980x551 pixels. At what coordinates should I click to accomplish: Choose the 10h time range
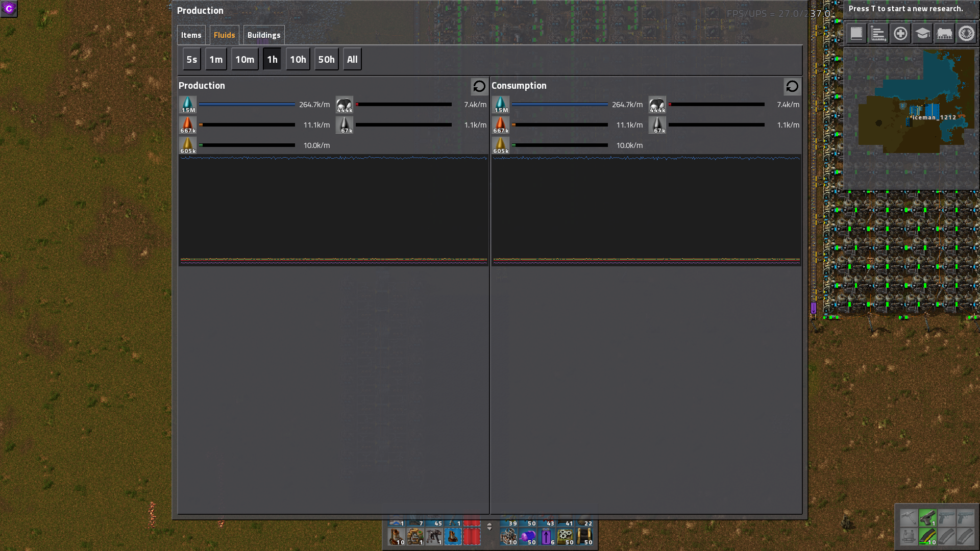pos(298,60)
